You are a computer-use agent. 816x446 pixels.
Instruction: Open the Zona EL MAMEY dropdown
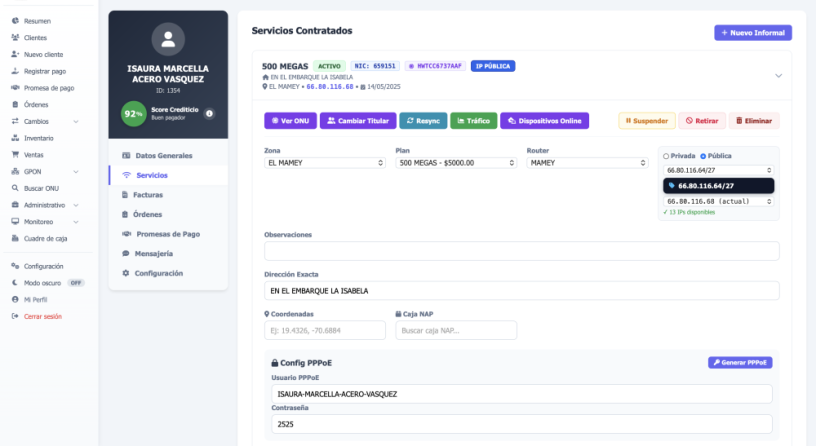click(x=325, y=163)
